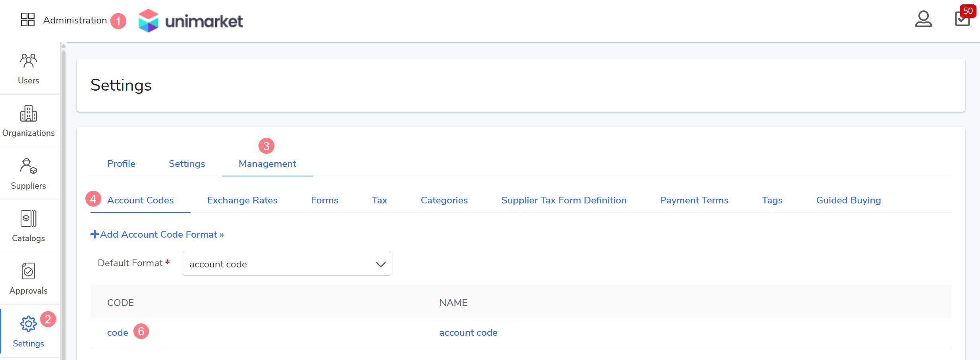
Task: Open Organizations from the sidebar
Action: [x=29, y=121]
